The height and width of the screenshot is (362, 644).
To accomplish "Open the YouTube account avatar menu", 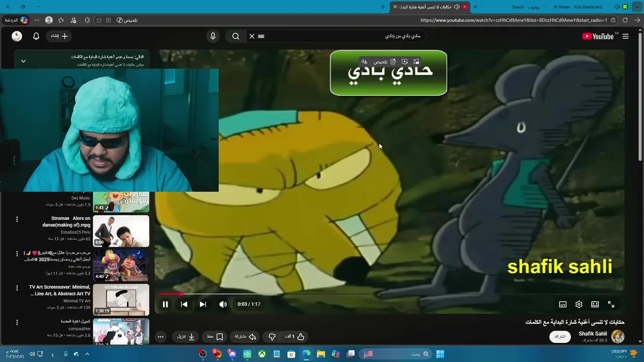I will (17, 36).
